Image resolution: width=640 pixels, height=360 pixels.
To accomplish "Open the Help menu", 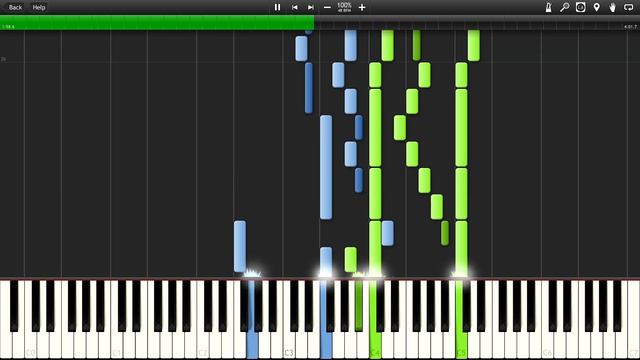I will coord(39,7).
